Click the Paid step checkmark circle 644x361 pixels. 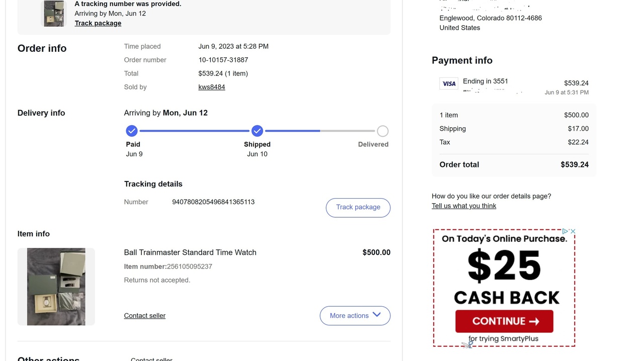tap(132, 131)
